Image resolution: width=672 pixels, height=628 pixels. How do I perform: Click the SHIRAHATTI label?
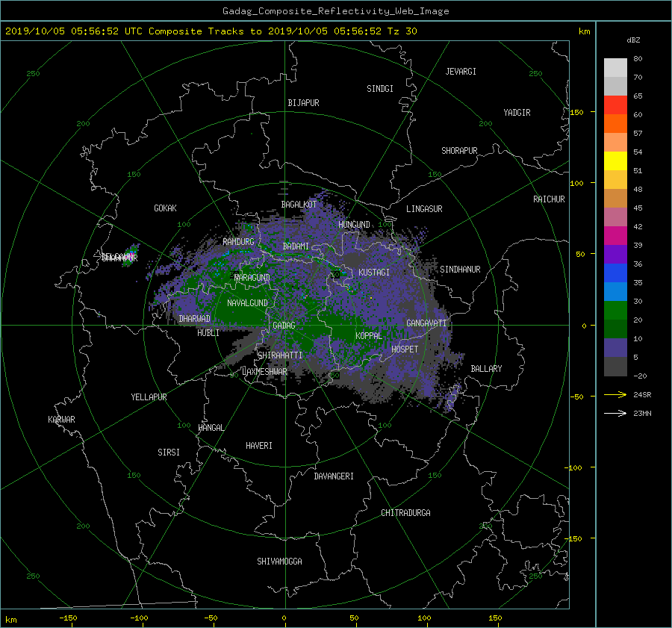[280, 355]
